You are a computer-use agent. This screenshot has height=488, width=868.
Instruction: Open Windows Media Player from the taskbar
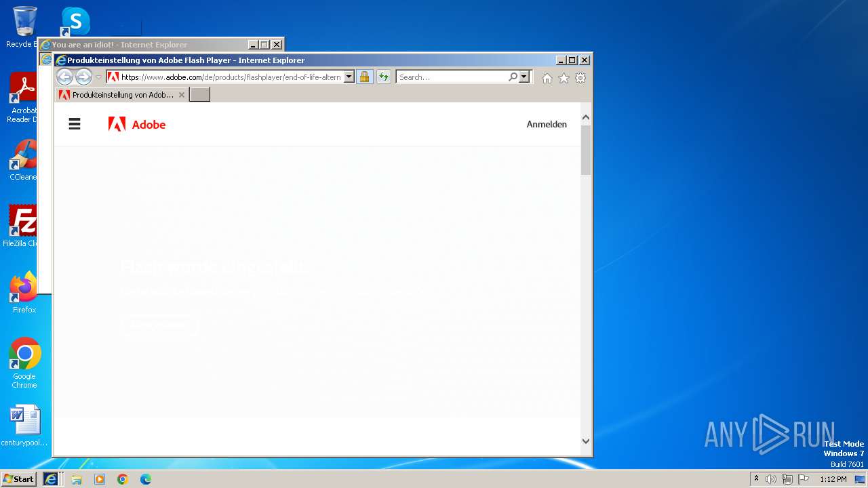(x=100, y=479)
